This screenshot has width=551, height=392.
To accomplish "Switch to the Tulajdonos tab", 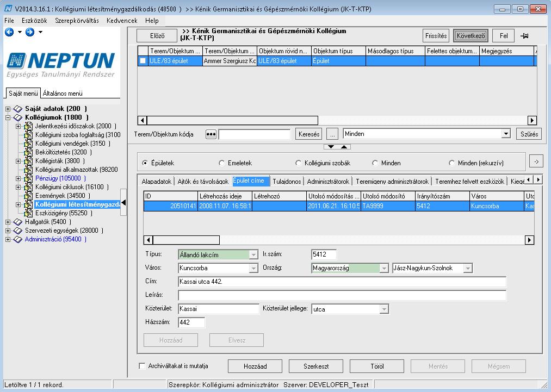I will (x=287, y=181).
